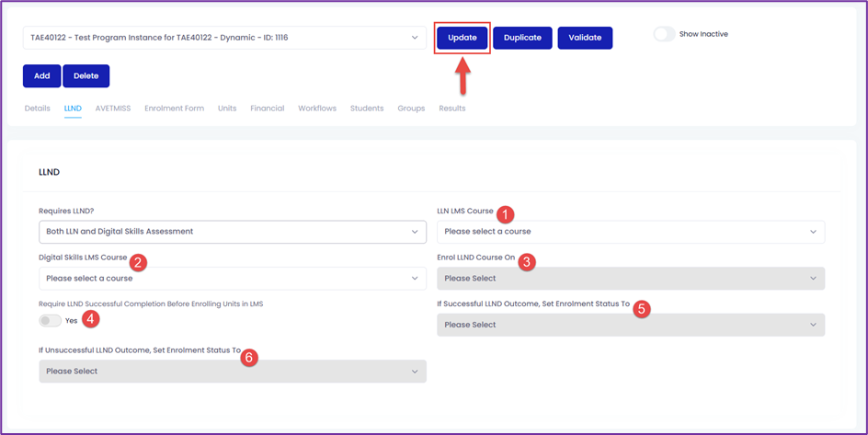Click the Delete button
Image resolution: width=868 pixels, height=435 pixels.
point(86,75)
